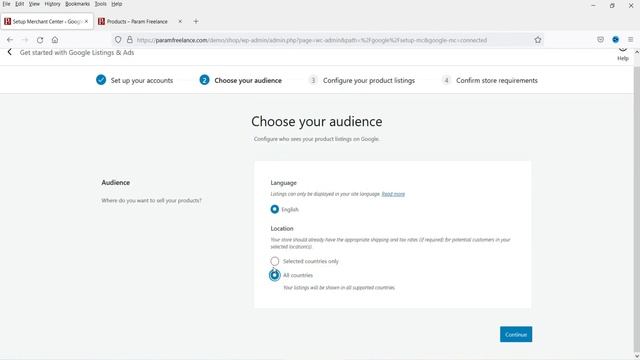Select the English language radio button
This screenshot has width=640, height=360.
pyautogui.click(x=275, y=209)
